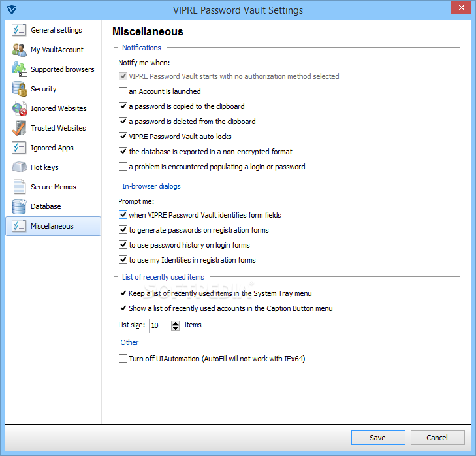Click the 'Miscellaneous' page heading

[x=148, y=31]
